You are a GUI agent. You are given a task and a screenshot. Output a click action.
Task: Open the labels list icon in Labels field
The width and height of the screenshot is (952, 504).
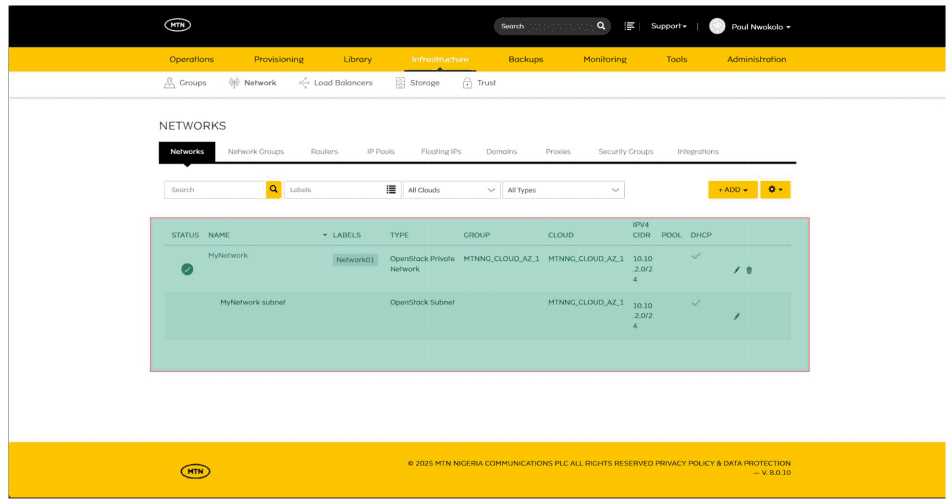(391, 189)
